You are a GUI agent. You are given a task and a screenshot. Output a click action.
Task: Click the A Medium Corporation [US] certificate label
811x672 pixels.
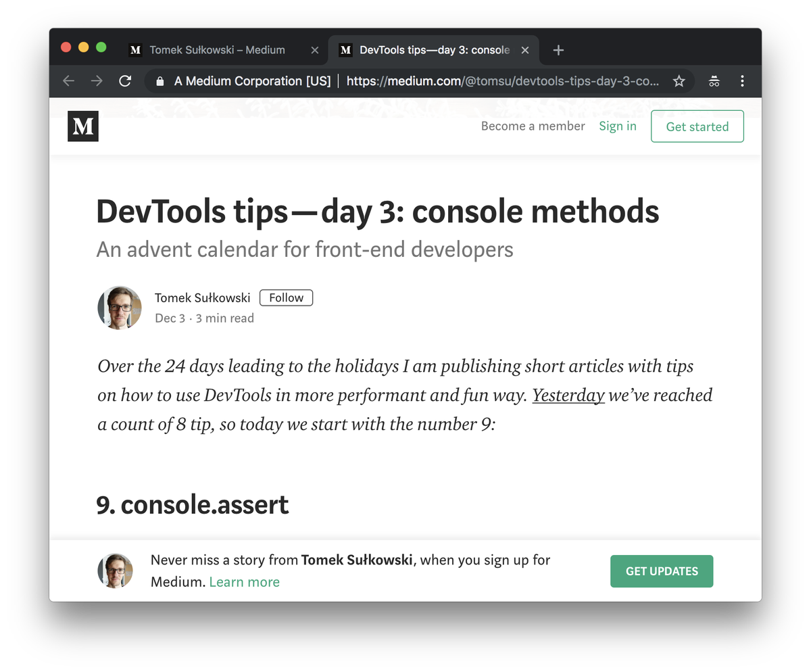point(252,81)
